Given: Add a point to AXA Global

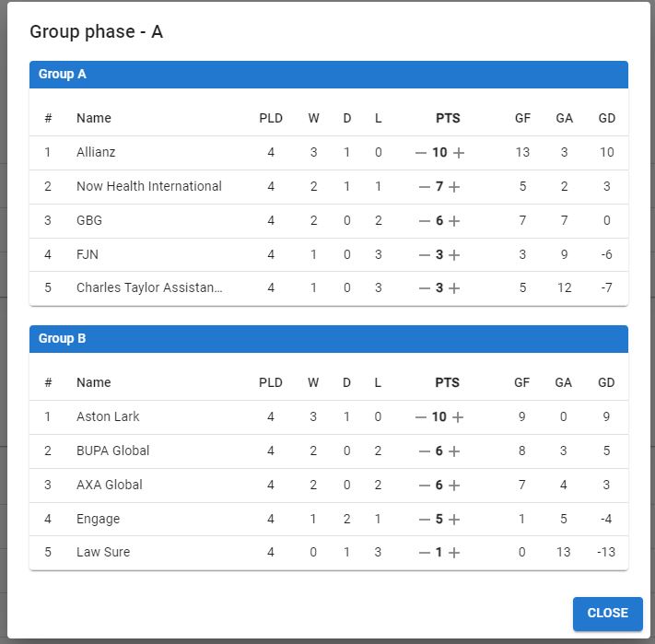Looking at the screenshot, I should click(454, 486).
